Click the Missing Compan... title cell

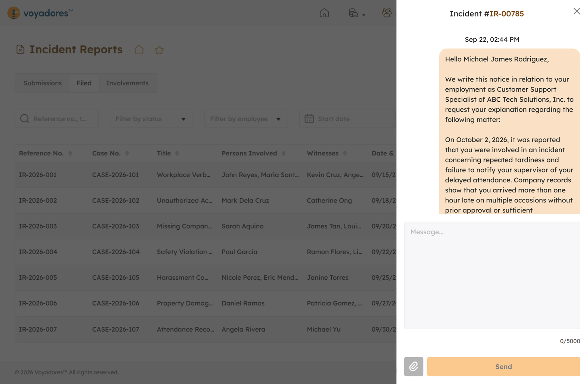point(184,226)
